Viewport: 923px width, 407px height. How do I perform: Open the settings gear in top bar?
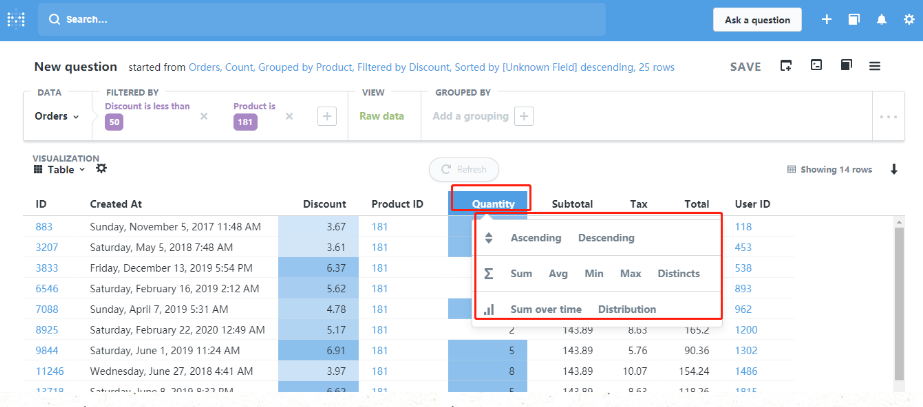(908, 19)
